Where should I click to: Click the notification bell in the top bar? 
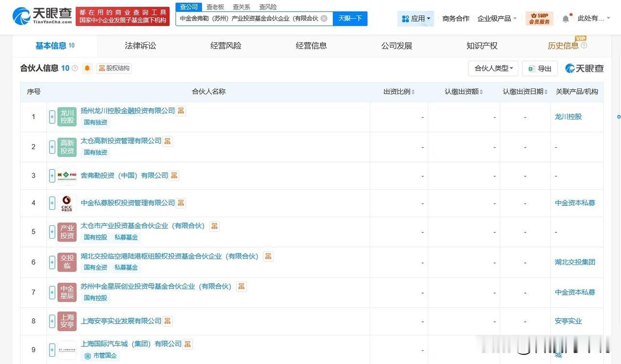click(x=566, y=18)
